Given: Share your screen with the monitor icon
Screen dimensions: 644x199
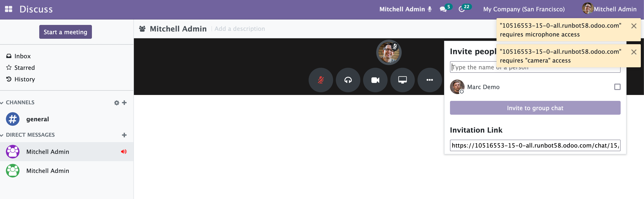Looking at the screenshot, I should (x=402, y=80).
